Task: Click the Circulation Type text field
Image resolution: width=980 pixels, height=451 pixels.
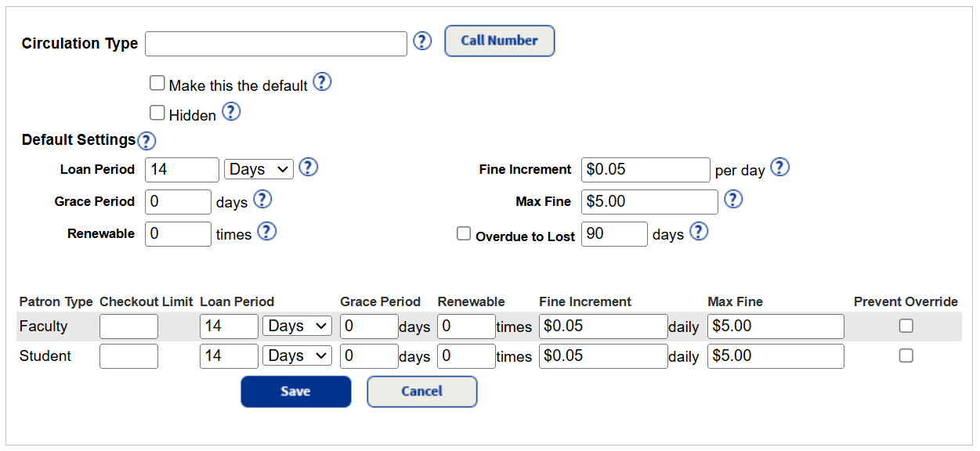Action: 275,44
